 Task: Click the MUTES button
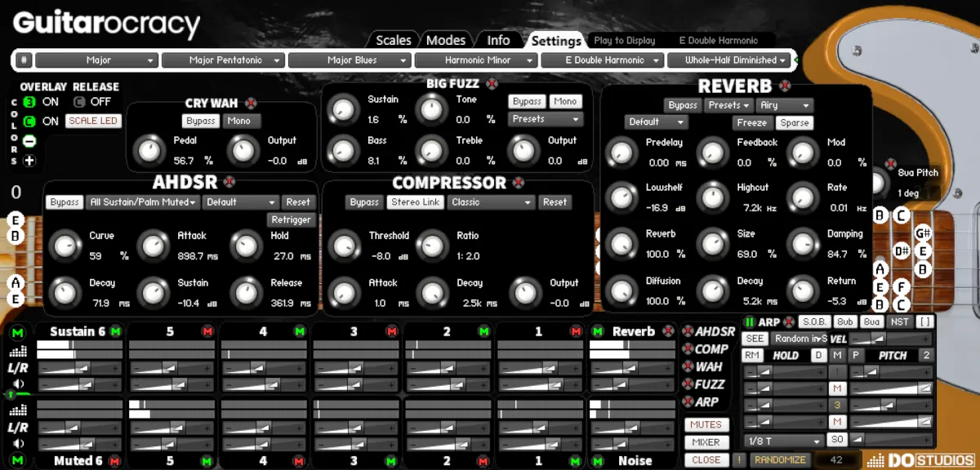pos(706,424)
